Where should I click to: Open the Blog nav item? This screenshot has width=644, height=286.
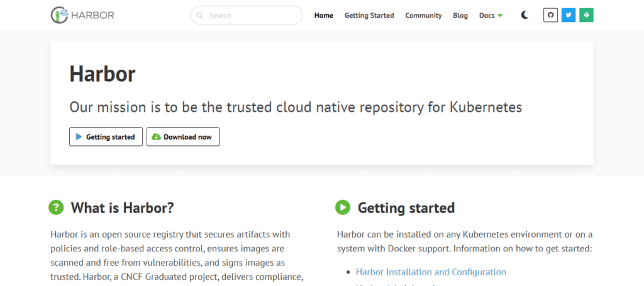[460, 16]
